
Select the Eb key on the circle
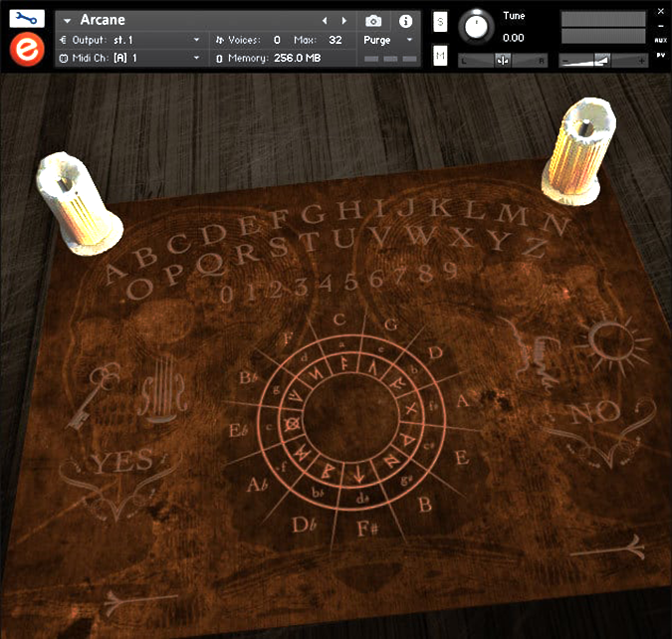238,430
